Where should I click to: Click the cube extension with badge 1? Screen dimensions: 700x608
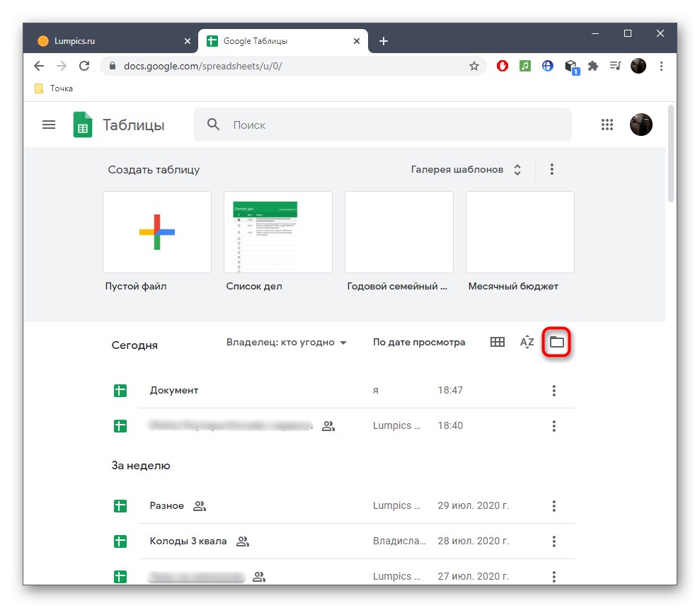[x=571, y=67]
